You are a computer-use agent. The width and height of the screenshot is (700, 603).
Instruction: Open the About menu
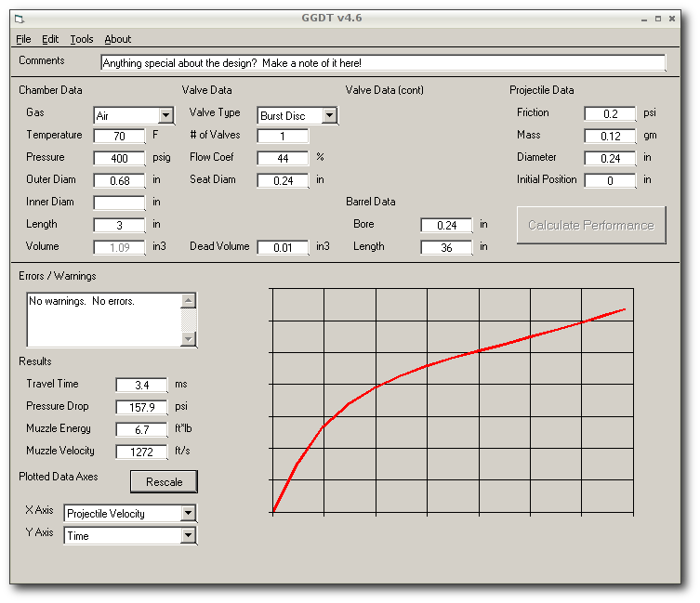117,39
